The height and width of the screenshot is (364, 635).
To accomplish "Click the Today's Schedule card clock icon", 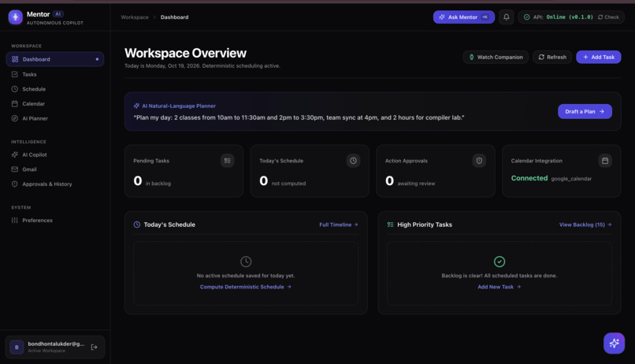I will point(353,161).
